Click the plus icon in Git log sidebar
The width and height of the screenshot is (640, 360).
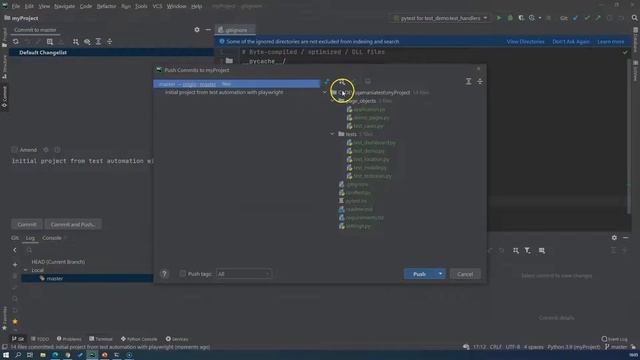pos(15,264)
